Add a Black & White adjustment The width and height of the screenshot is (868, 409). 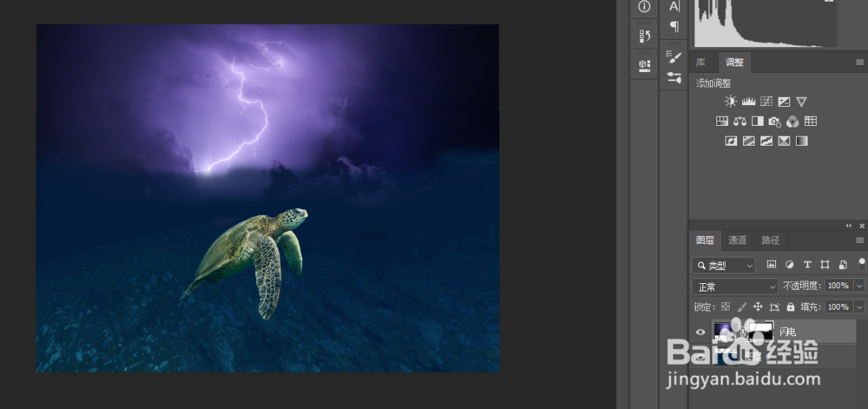(x=757, y=122)
